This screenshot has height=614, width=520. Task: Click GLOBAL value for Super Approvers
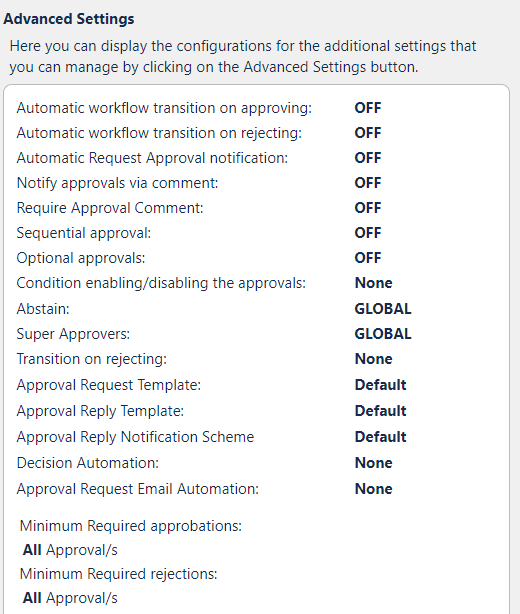[x=383, y=334]
